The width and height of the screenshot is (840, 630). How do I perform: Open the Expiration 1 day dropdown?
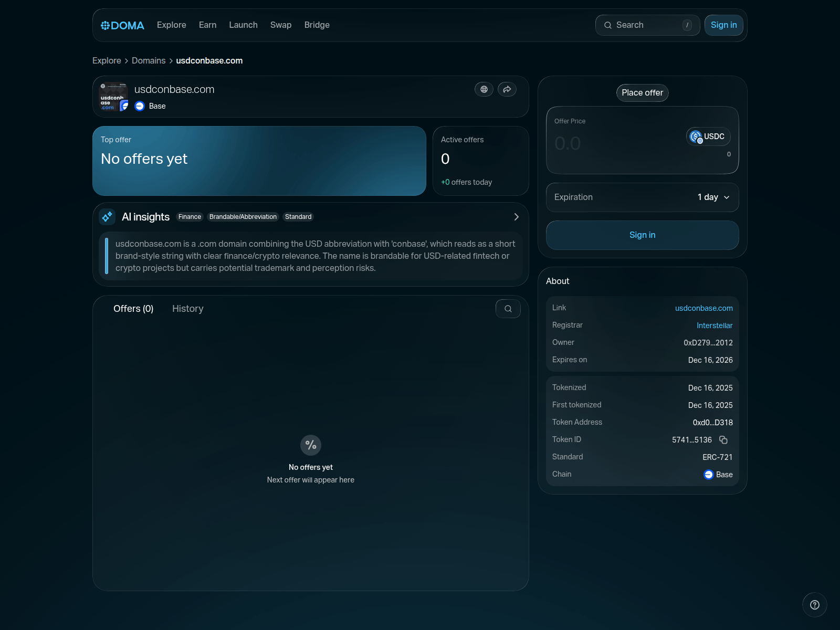click(x=643, y=197)
